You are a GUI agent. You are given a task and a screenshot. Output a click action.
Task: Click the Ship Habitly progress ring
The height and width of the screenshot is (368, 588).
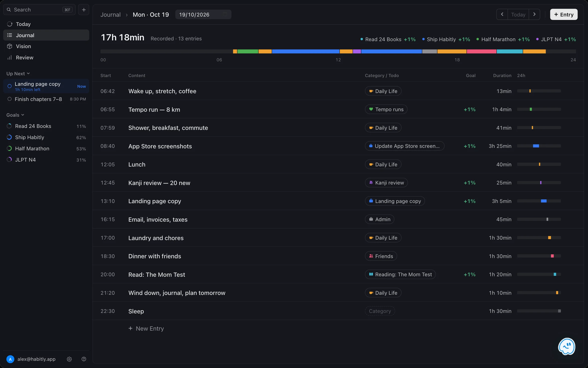[9, 137]
